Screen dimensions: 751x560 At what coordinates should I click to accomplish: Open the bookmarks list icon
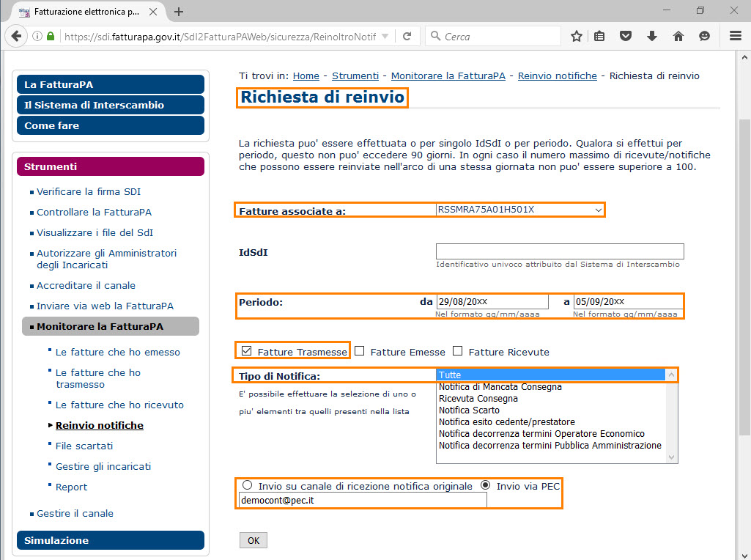click(599, 36)
